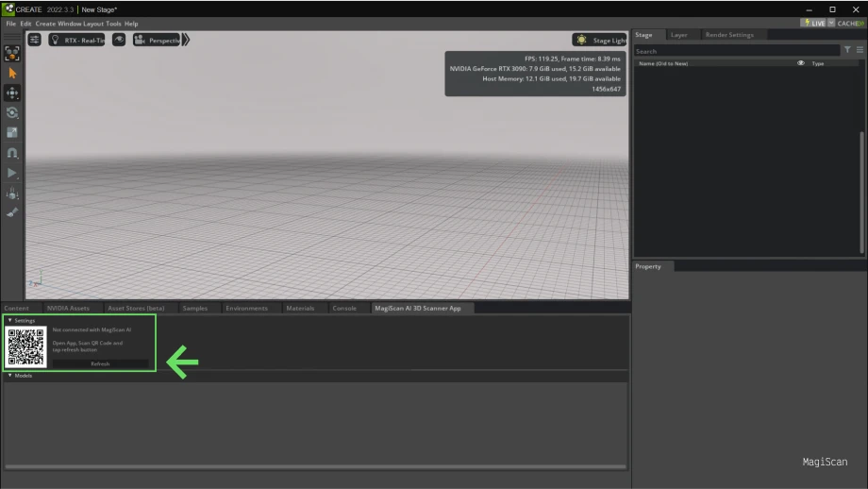Click the Refresh button
Viewport: 868px width, 489px height.
pyautogui.click(x=100, y=363)
